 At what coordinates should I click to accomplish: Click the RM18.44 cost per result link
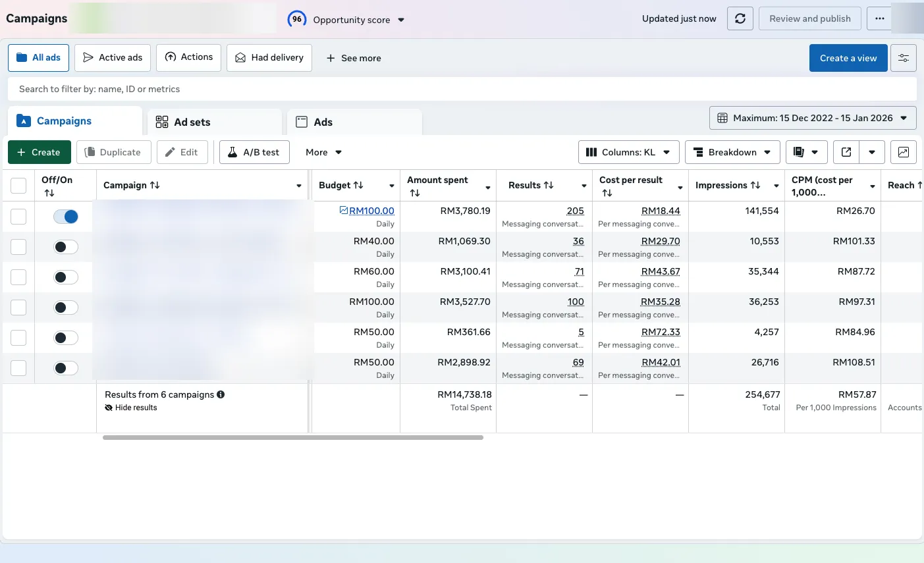click(661, 211)
